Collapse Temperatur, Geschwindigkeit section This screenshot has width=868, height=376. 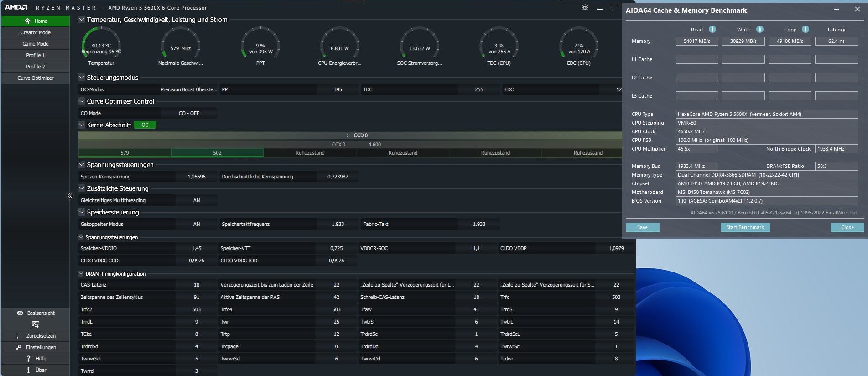82,20
